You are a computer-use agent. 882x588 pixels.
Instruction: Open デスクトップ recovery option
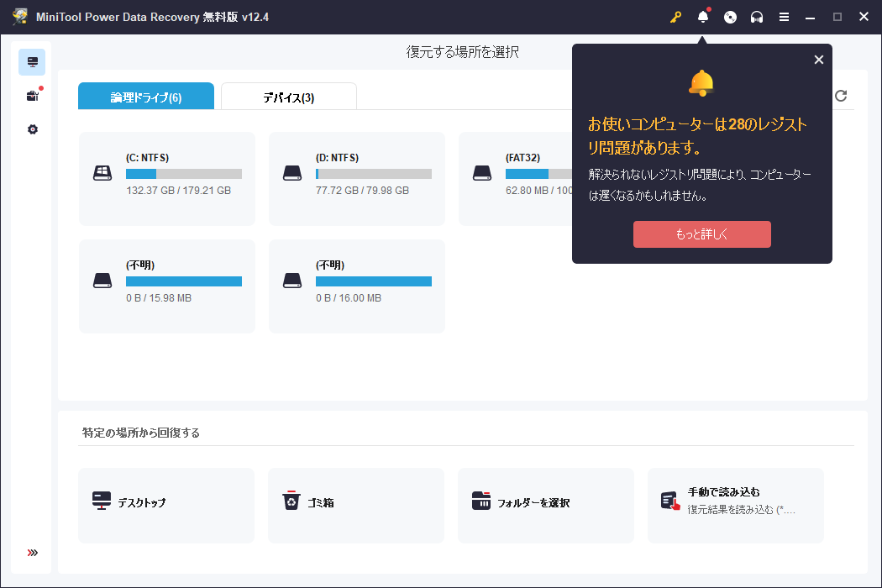[165, 505]
